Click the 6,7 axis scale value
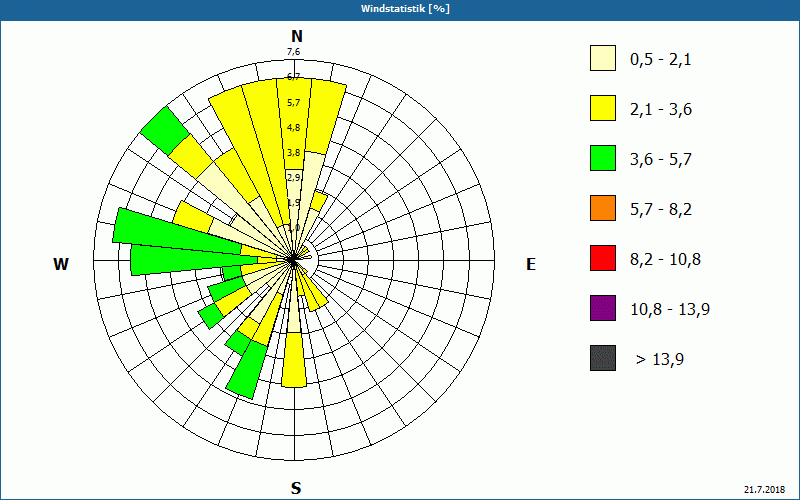Viewport: 800px width, 500px height. [x=293, y=77]
